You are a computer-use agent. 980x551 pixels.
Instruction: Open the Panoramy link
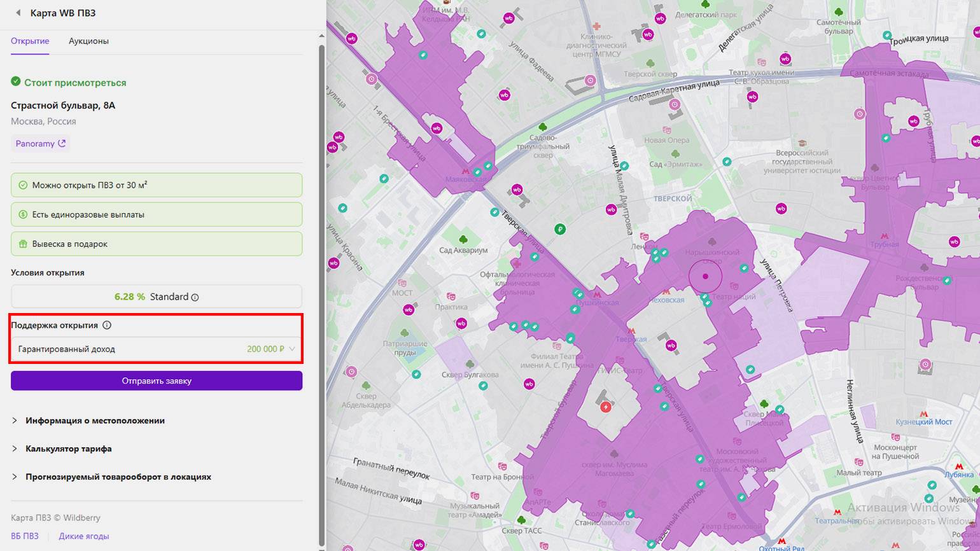[x=40, y=143]
